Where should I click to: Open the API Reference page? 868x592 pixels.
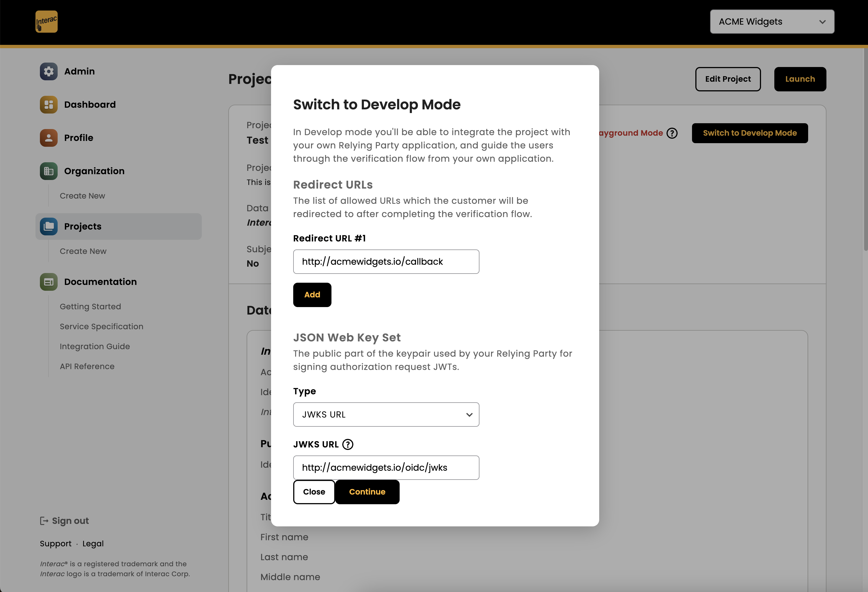[x=87, y=366]
